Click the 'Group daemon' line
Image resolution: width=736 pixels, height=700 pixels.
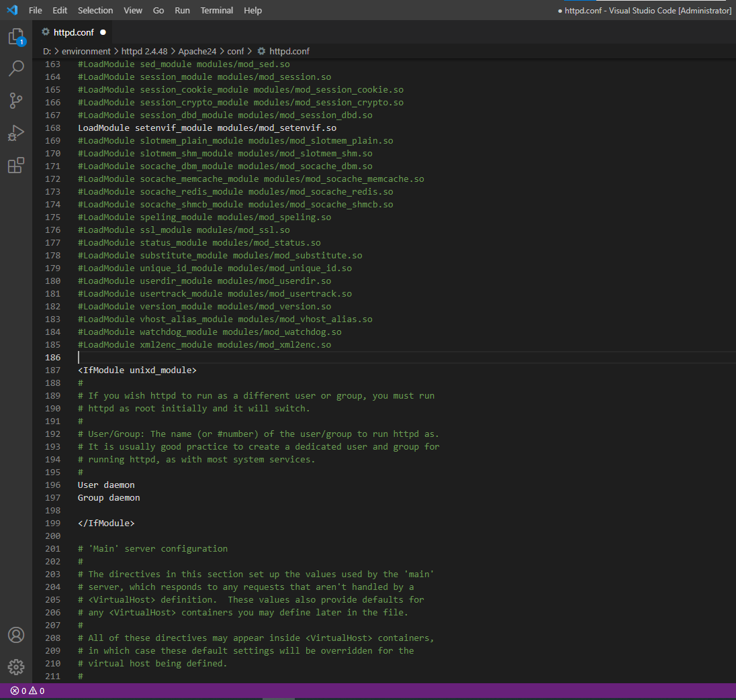(x=109, y=498)
